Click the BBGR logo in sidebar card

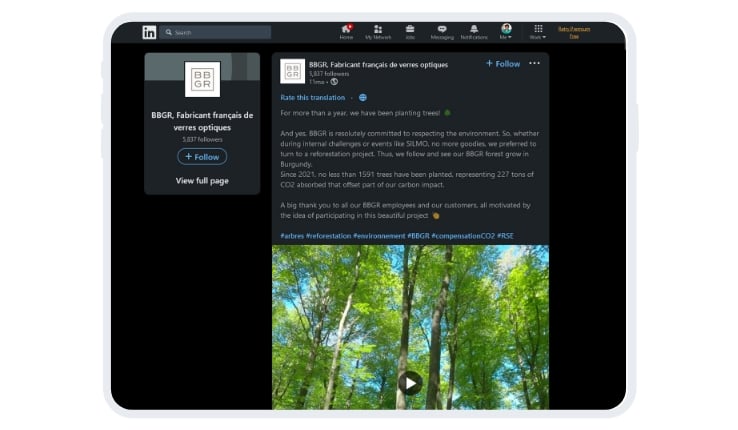[x=202, y=79]
